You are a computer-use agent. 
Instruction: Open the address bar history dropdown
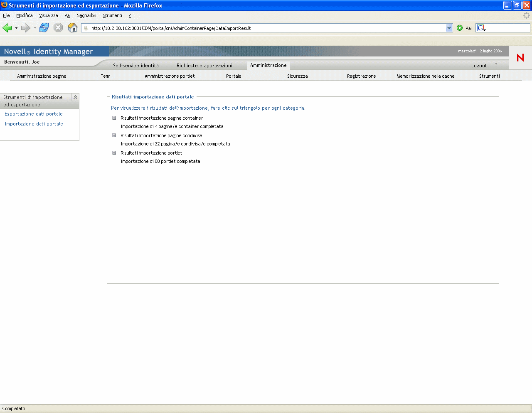coord(449,28)
